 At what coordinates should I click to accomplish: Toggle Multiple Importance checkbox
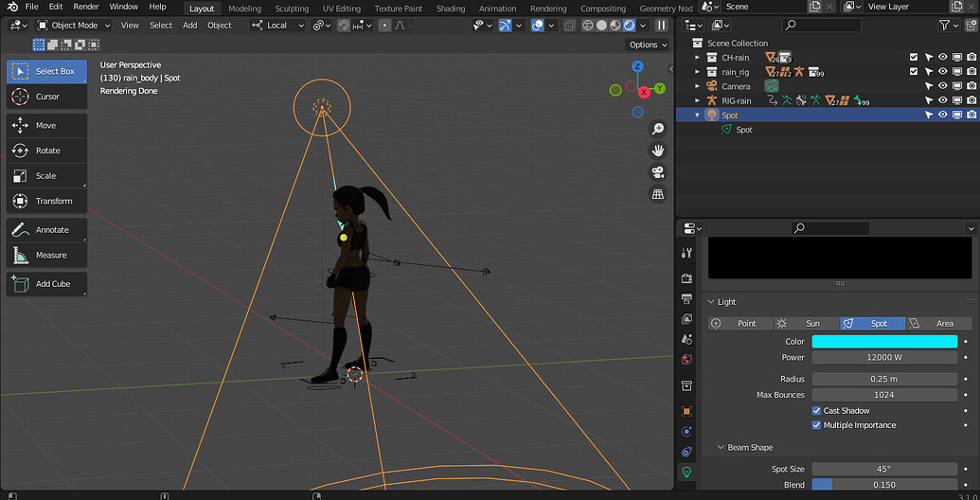[x=816, y=425]
